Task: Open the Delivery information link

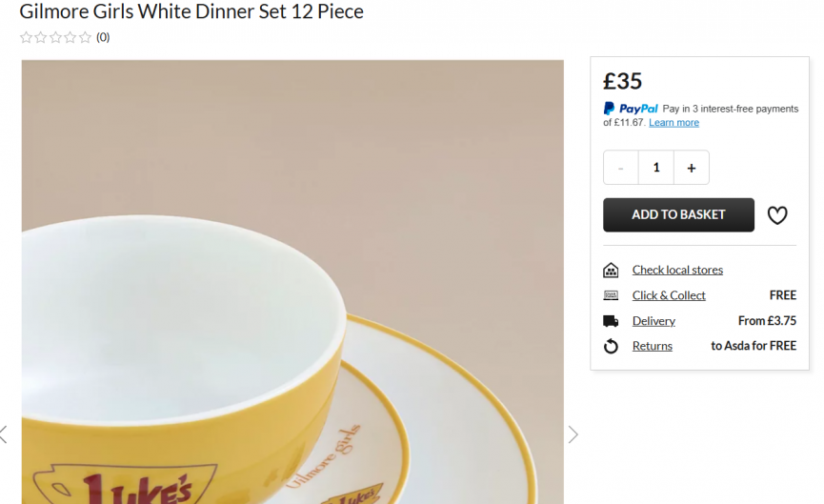Action: point(653,321)
